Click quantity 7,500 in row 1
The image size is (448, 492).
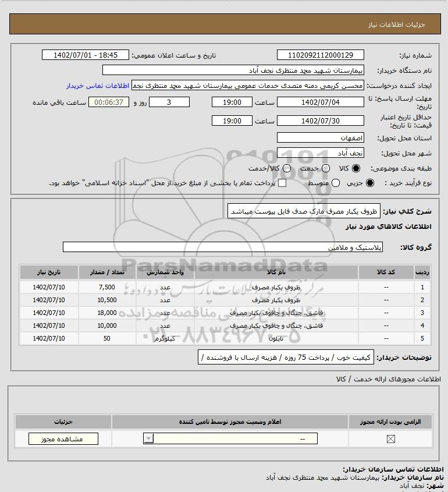[107, 287]
